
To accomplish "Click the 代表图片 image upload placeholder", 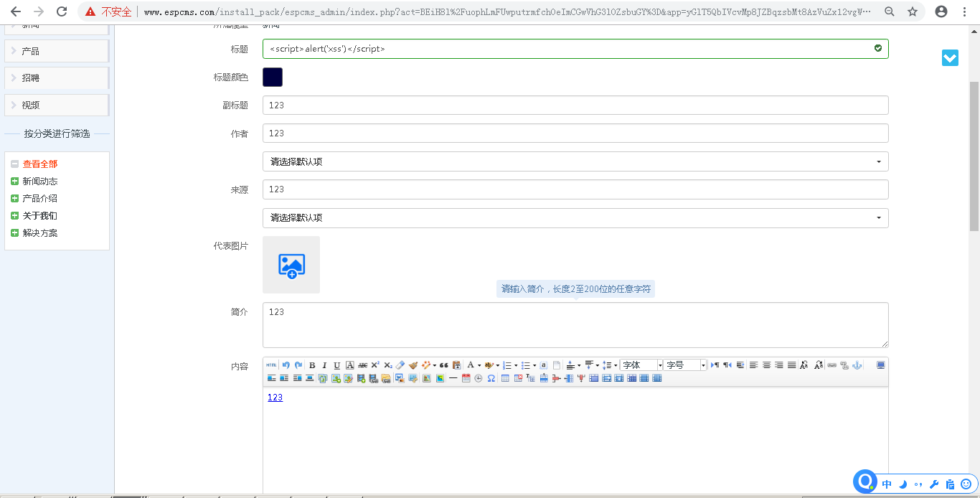I will pyautogui.click(x=291, y=265).
